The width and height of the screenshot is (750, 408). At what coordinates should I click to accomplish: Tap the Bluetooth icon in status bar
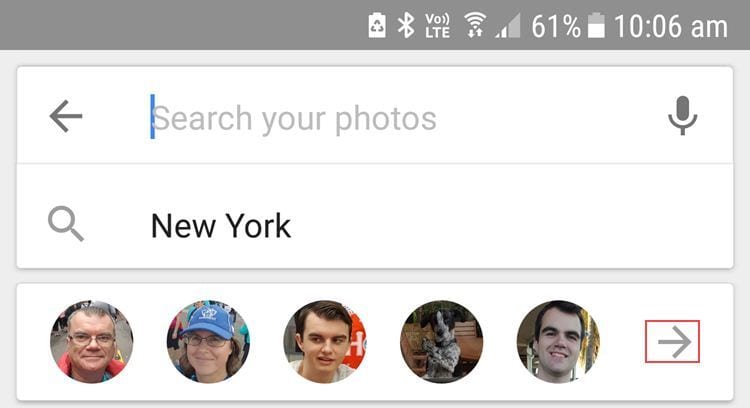[x=406, y=26]
